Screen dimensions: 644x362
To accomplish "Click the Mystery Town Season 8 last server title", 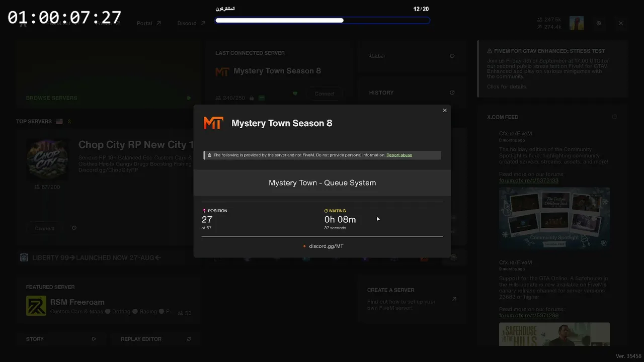I will tap(277, 71).
